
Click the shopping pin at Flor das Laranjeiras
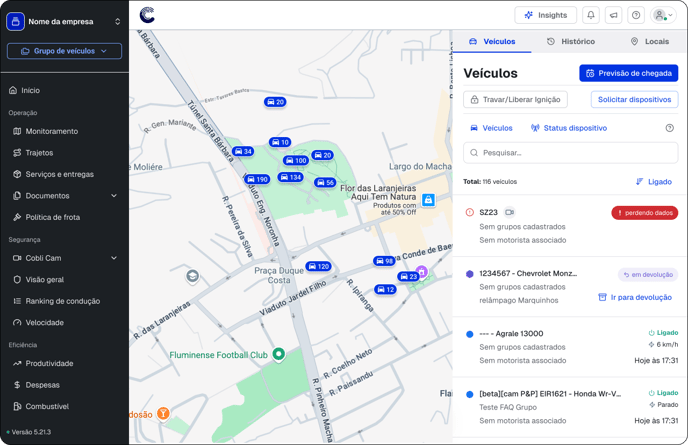point(428,200)
